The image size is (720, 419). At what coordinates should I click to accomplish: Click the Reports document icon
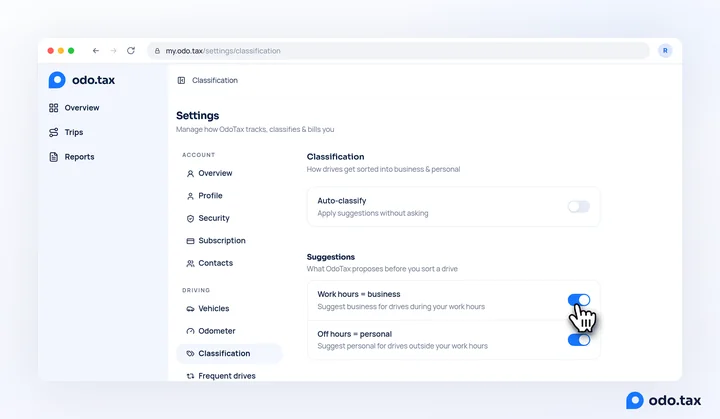(54, 157)
